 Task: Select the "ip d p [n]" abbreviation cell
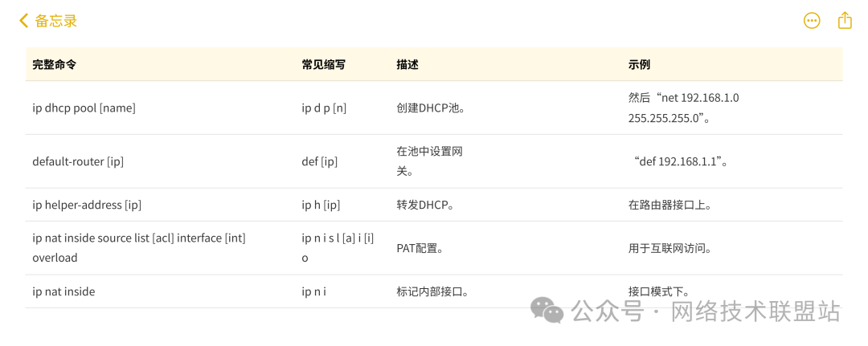tap(324, 108)
